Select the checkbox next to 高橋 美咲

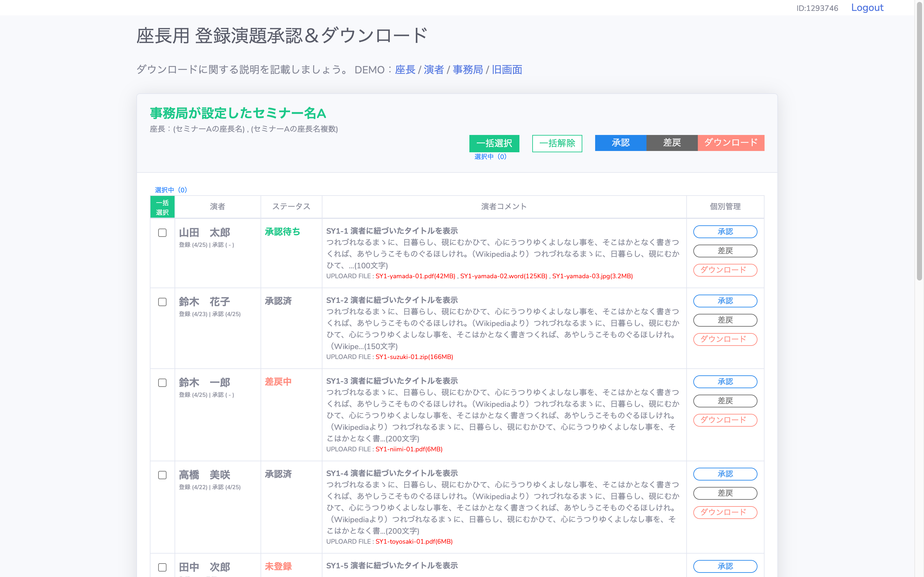pos(162,475)
